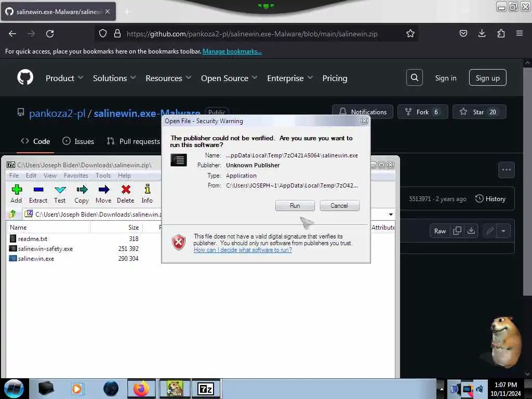The image size is (532, 399).
Task: Star the salinewin.exe-Malware repository
Action: [x=479, y=112]
